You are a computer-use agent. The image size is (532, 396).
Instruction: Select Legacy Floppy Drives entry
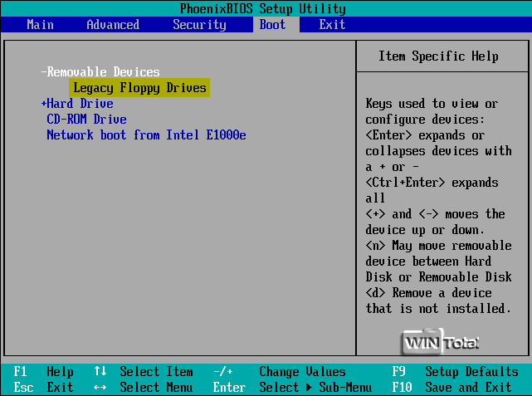click(139, 87)
